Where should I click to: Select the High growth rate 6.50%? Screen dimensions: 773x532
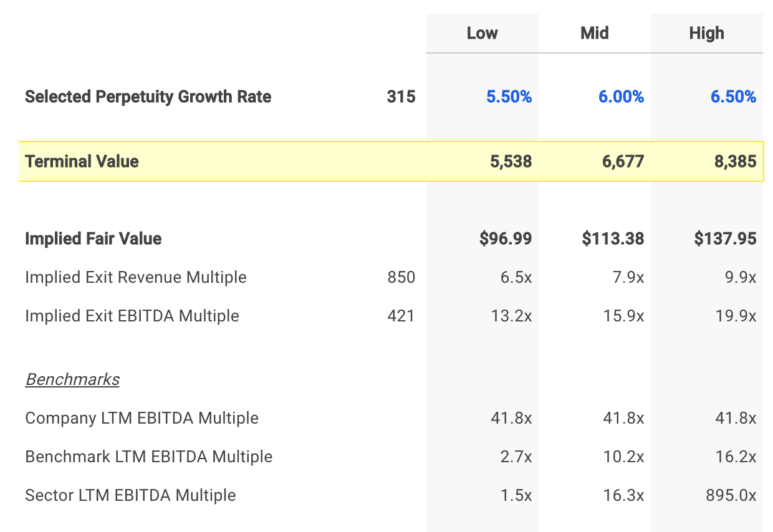(733, 97)
